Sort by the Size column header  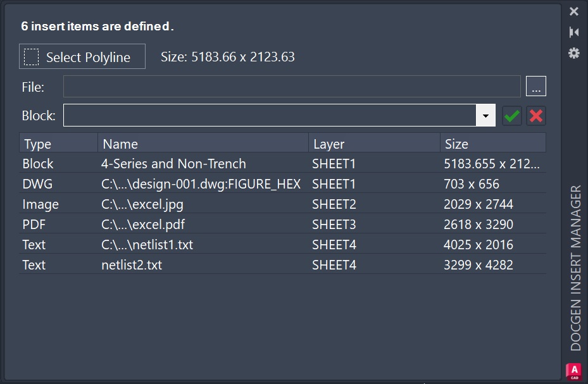pyautogui.click(x=493, y=144)
